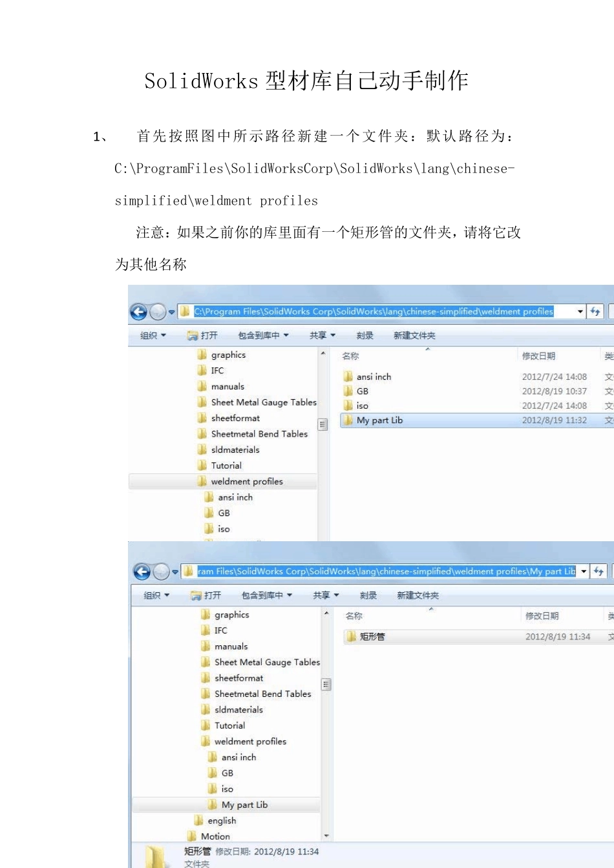Image resolution: width=614 pixels, height=868 pixels.
Task: Click upper tree scrollbar up arrow
Action: tap(323, 354)
